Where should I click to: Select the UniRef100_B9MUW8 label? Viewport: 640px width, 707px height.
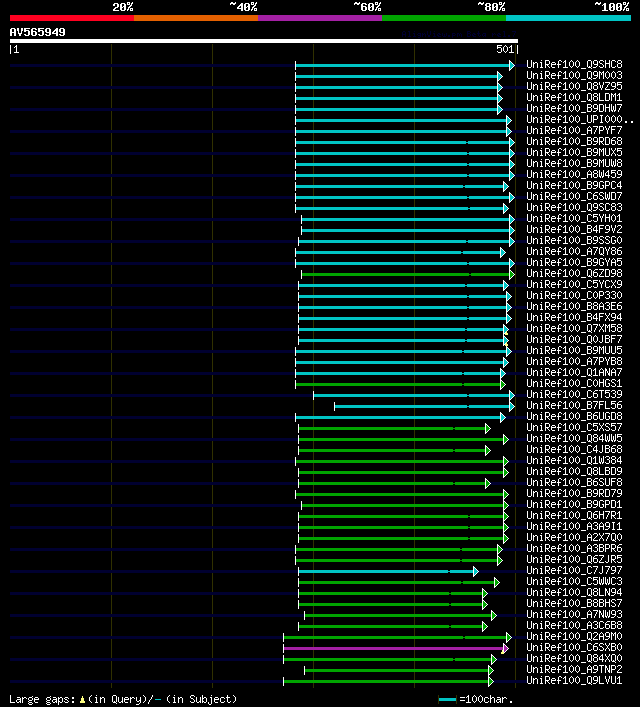574,164
